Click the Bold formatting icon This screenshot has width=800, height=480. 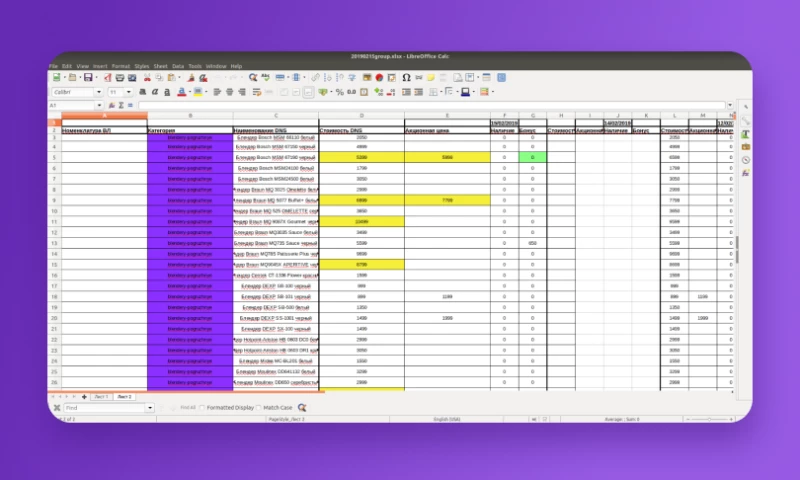pos(143,92)
